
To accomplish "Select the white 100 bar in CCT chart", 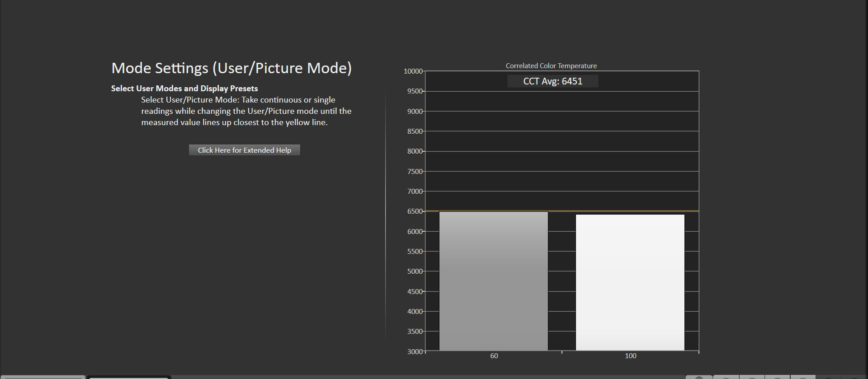I will point(630,282).
